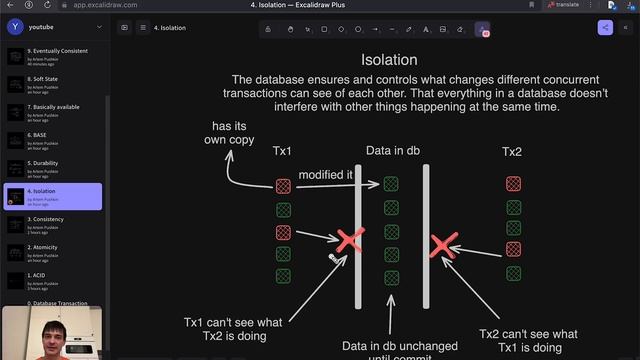This screenshot has width=640, height=360.
Task: Click the Tx2 column label
Action: tap(512, 152)
